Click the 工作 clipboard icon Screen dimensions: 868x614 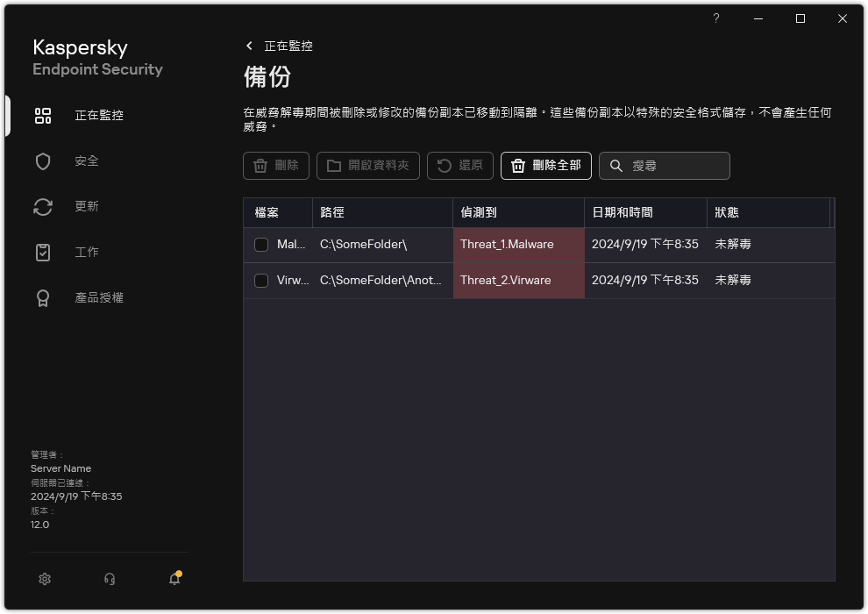(x=42, y=252)
